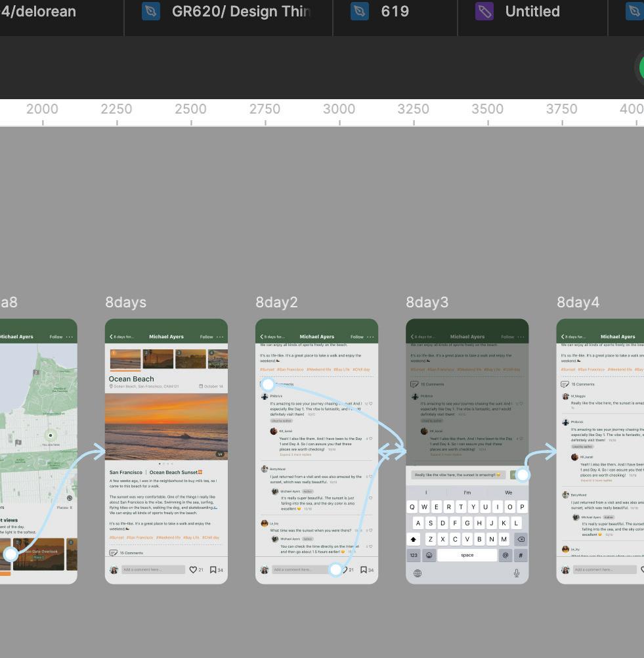Click Follow in the 8day2 frame header
Viewport: 644px width, 658px height.
(x=357, y=337)
